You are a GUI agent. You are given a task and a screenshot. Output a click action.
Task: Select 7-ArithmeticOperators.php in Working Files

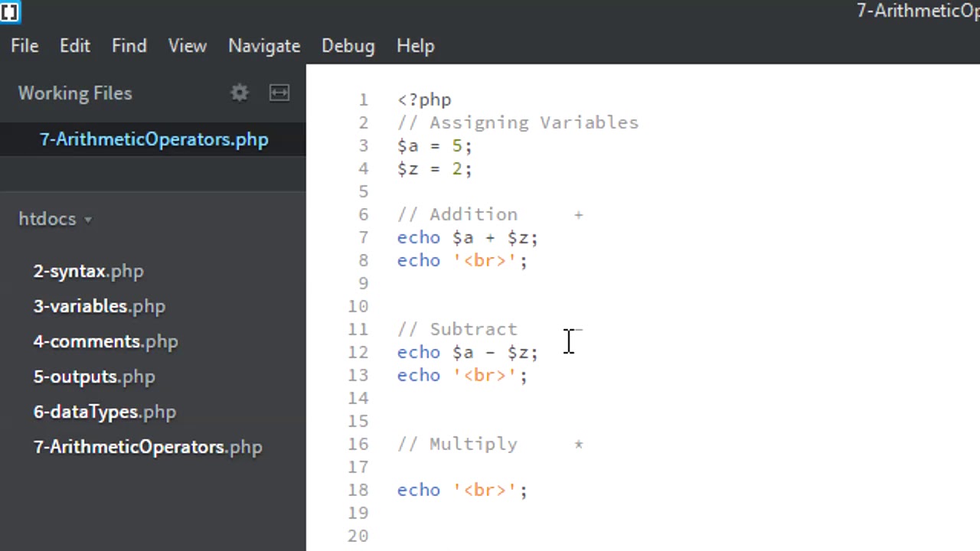pos(153,140)
